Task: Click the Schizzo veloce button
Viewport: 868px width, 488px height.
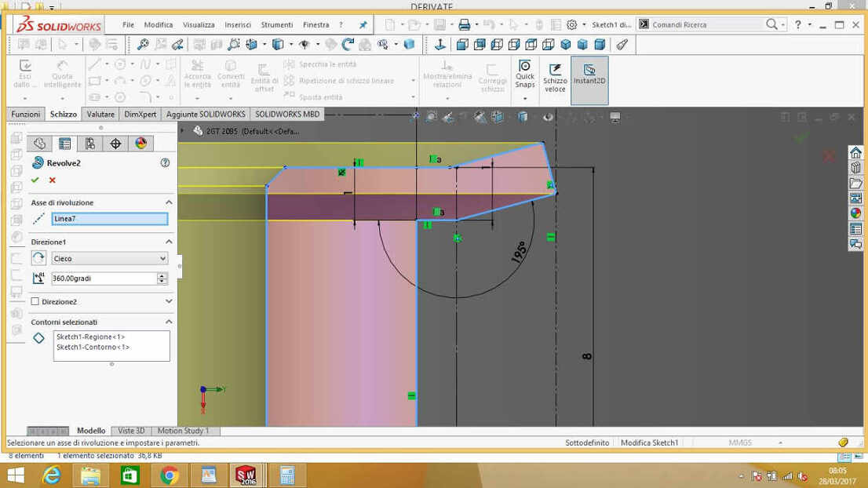Action: click(x=555, y=78)
